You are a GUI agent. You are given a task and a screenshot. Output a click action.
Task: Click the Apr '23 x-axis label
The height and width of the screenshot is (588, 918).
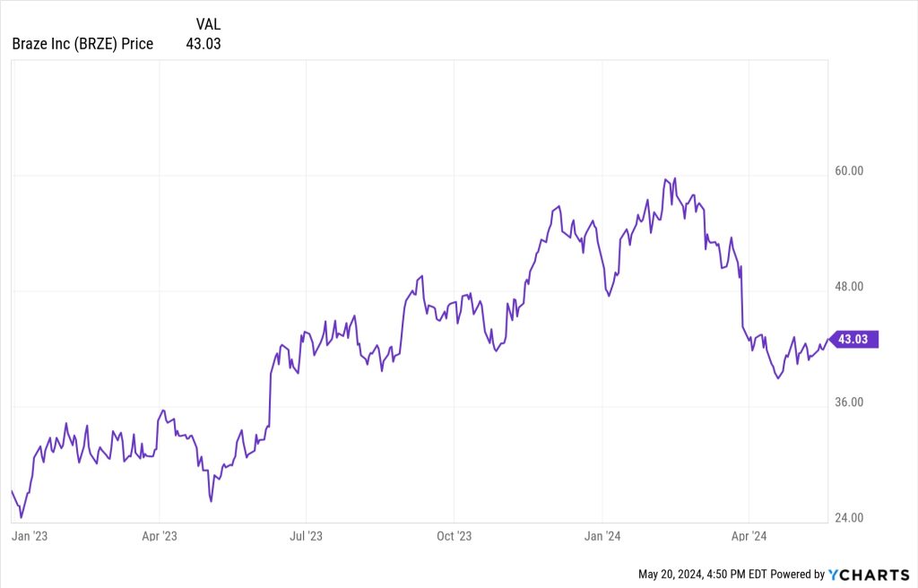[159, 536]
